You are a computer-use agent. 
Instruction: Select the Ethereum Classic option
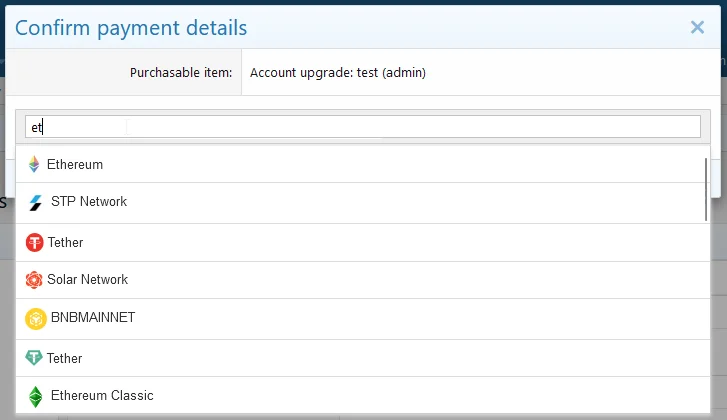pos(102,396)
